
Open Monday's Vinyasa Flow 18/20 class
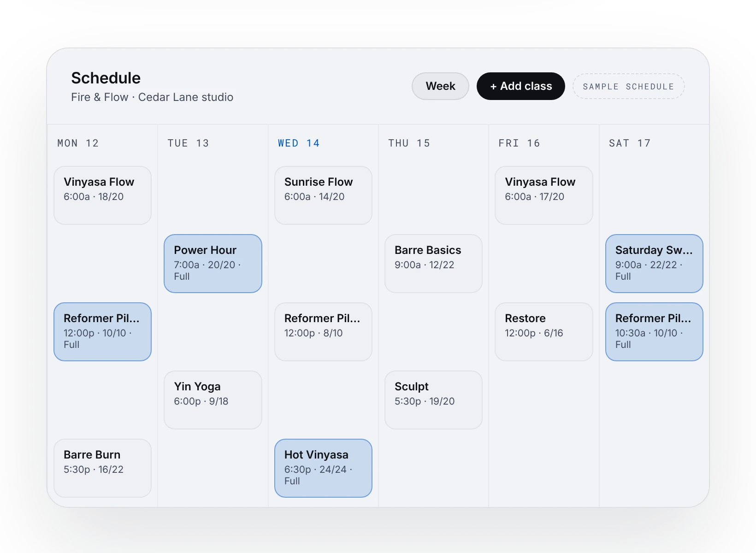102,195
